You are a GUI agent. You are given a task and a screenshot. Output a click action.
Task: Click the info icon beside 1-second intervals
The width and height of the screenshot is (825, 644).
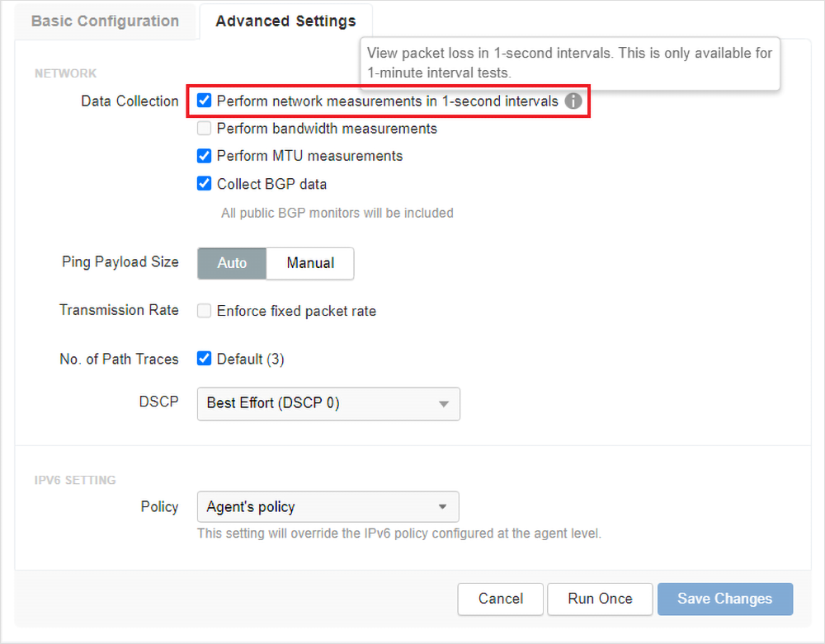(573, 101)
